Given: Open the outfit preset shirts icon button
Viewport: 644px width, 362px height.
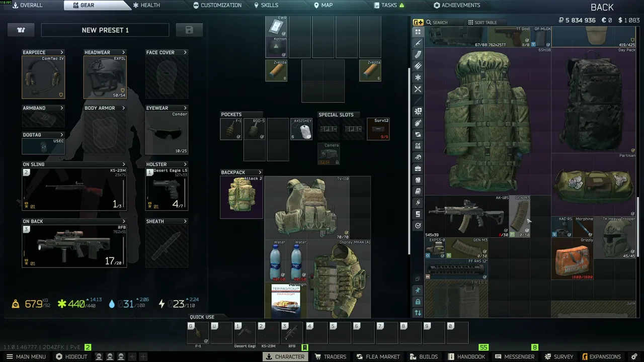Looking at the screenshot, I should click(21, 30).
